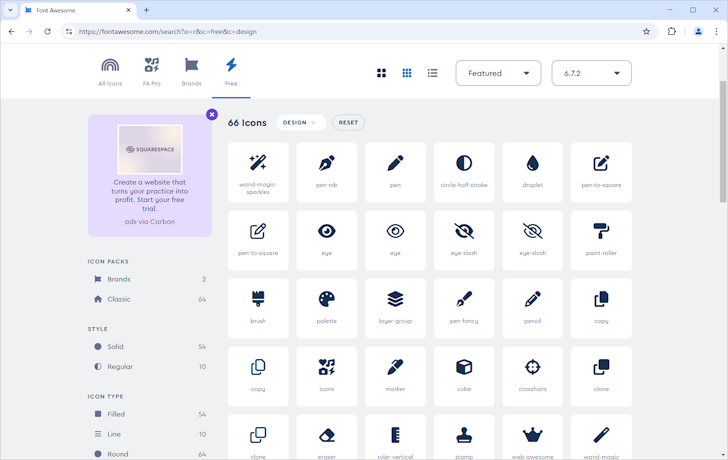Open the paint-roller icon
The image size is (728, 460).
click(x=601, y=240)
